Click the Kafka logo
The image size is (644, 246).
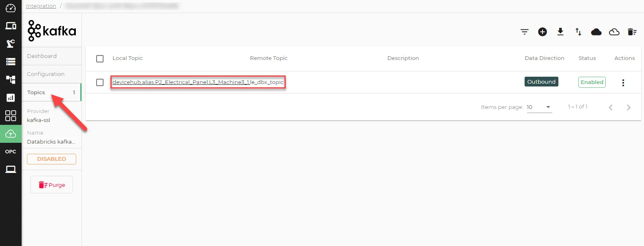tap(52, 31)
